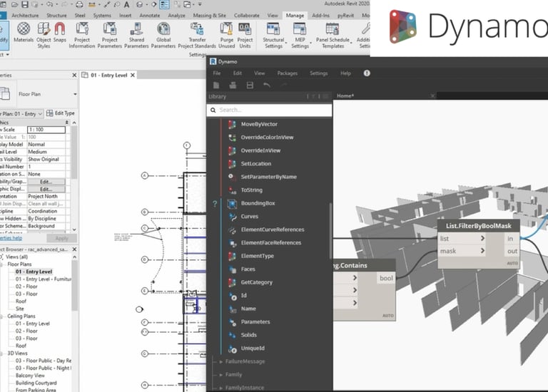Select the BoundingBox library node
The width and height of the screenshot is (548, 392).
tap(258, 203)
